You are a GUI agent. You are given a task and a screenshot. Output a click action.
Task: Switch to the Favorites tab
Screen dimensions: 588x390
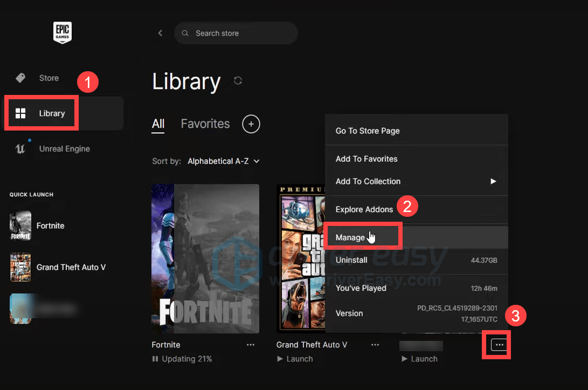(x=205, y=124)
